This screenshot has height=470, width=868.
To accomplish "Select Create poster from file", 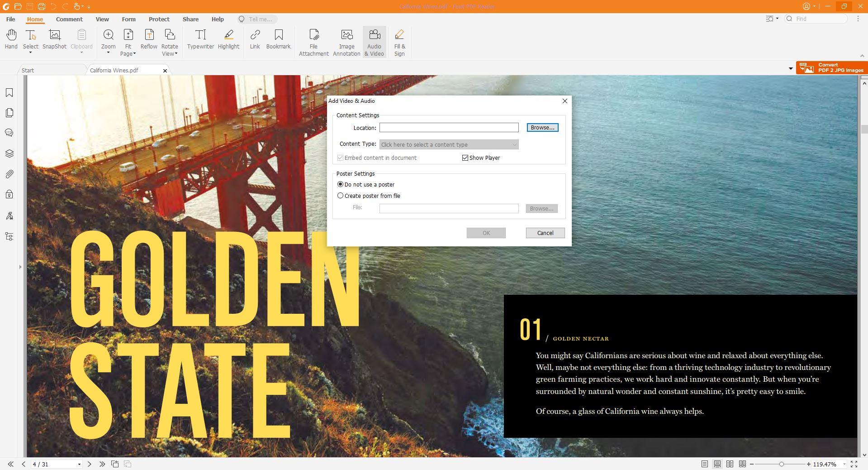I will click(340, 196).
